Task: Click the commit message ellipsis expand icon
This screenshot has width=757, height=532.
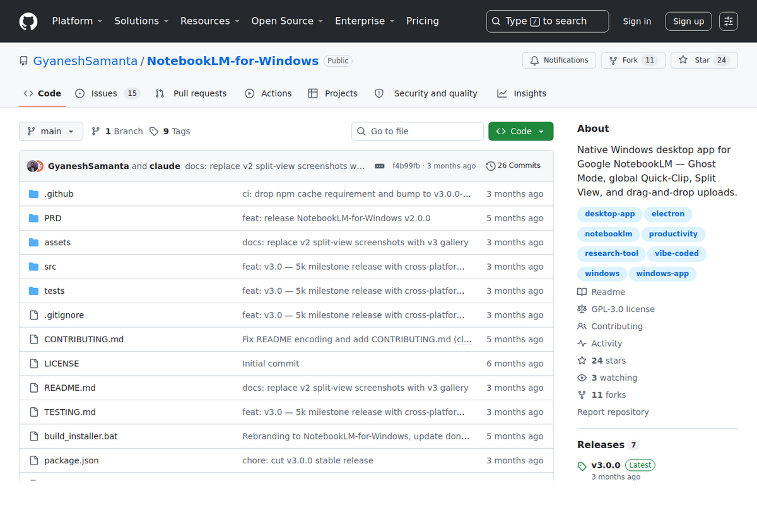Action: coord(380,166)
